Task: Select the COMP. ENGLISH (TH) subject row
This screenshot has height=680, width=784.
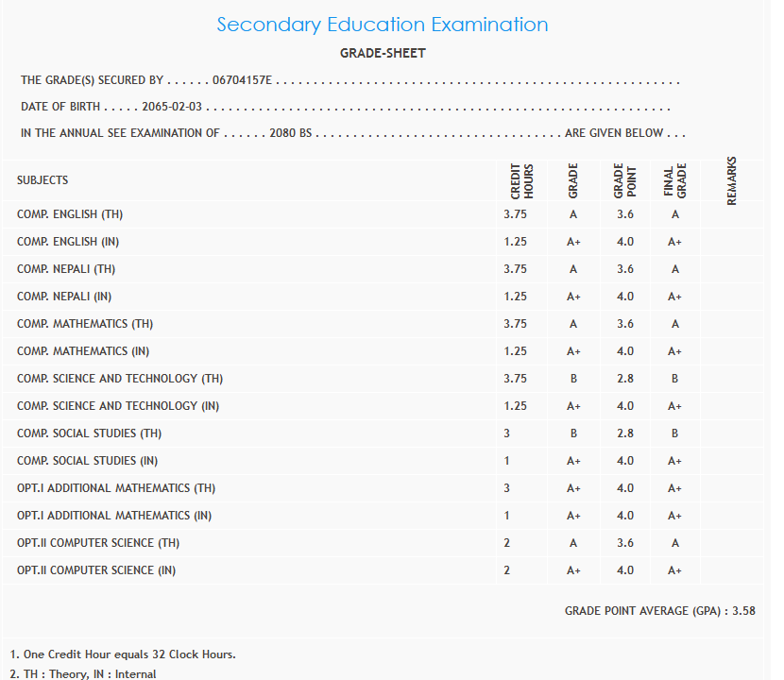Action: 70,214
